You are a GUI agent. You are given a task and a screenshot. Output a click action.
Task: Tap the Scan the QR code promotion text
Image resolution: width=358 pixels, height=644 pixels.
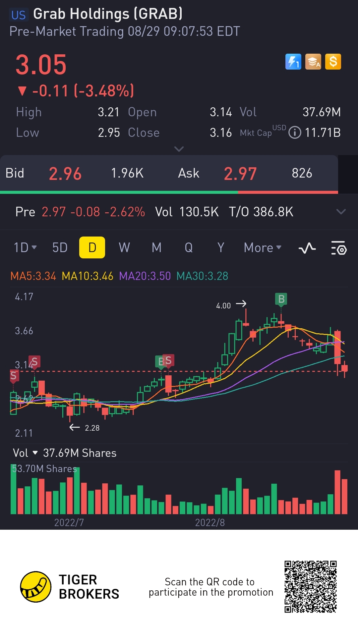tap(211, 587)
